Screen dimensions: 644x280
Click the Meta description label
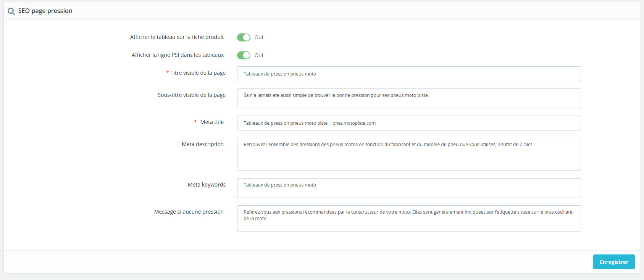coord(202,144)
